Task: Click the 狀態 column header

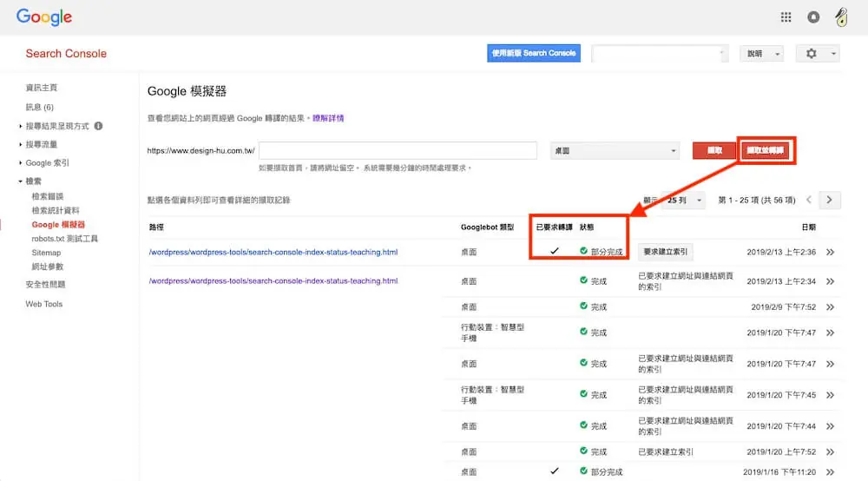Action: [x=587, y=227]
